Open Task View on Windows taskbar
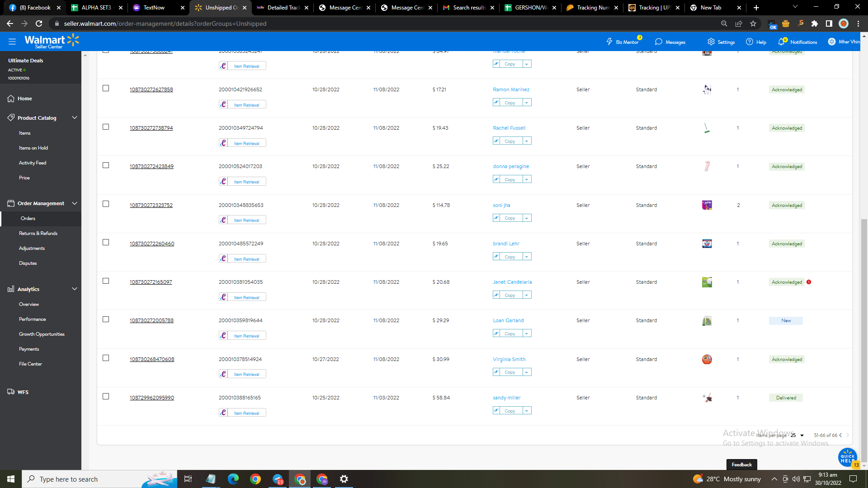Screen dimensions: 868x488 (x=188, y=479)
